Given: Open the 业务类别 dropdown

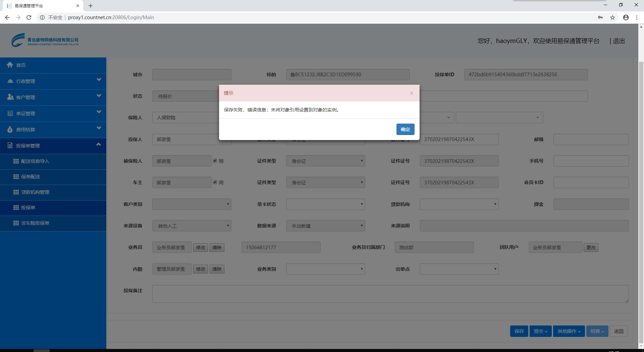Looking at the screenshot, I should pos(325,269).
